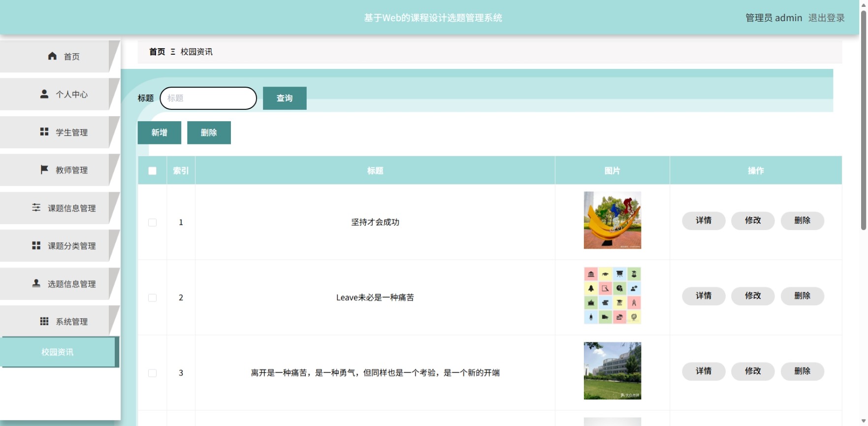Viewport: 868px width, 426px height.
Task: Click the grid icon beside 课题分类管理
Action: click(36, 246)
